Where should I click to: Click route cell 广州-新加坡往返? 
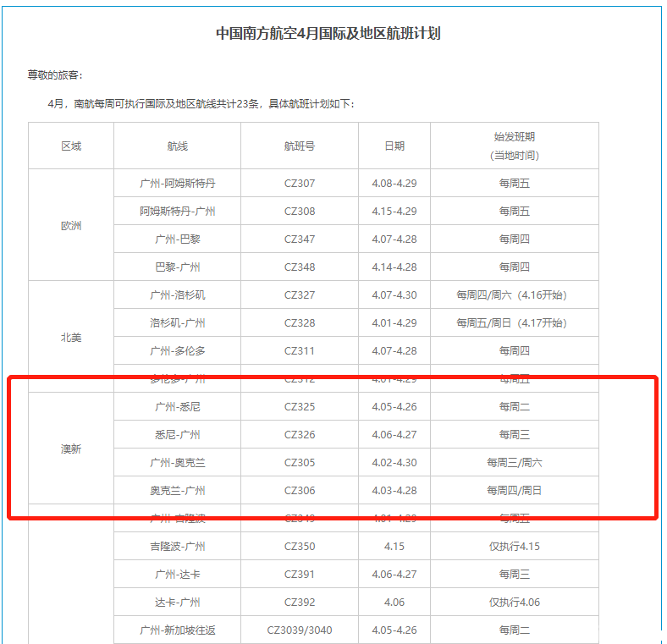tap(178, 630)
